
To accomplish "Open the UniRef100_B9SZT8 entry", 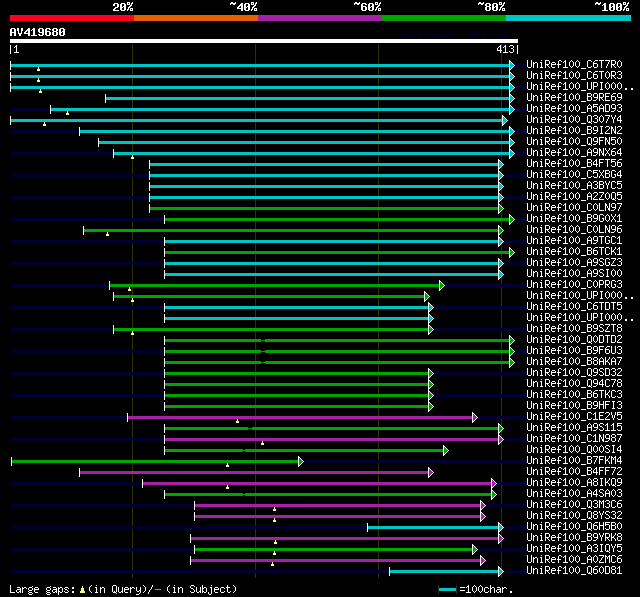I will click(574, 329).
